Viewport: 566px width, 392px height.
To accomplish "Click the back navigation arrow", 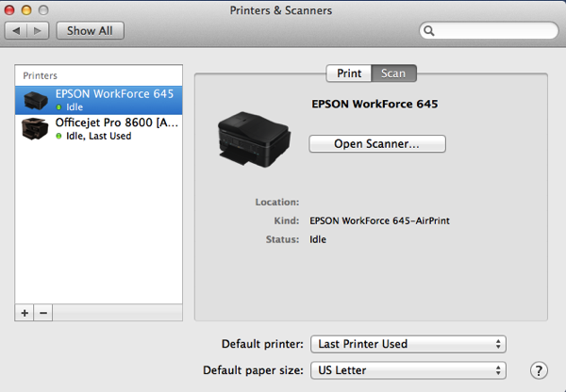I will (18, 30).
